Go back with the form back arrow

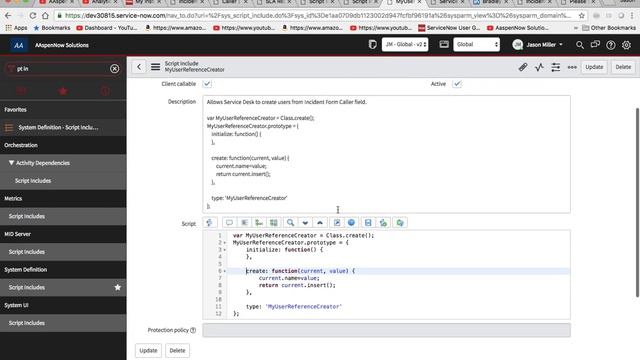click(x=139, y=67)
